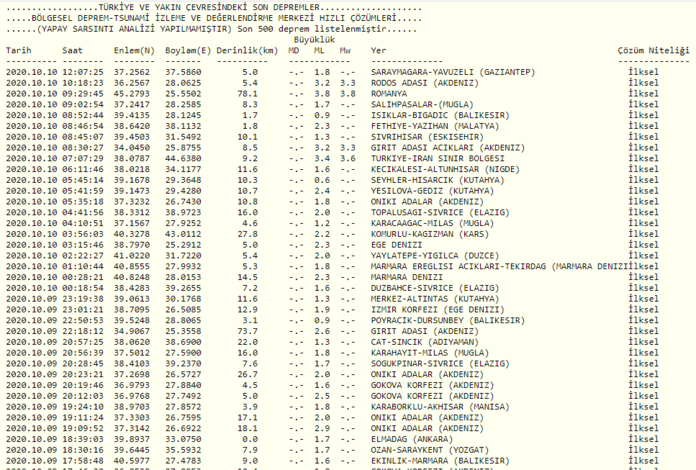Click İlksel in the ROMANYA row
696x470 pixels.
point(643,94)
